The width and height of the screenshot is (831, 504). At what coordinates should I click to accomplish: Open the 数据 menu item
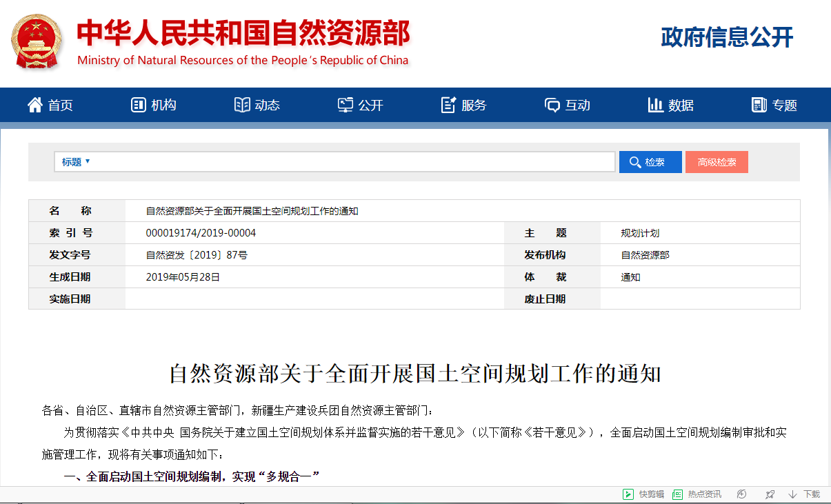680,105
